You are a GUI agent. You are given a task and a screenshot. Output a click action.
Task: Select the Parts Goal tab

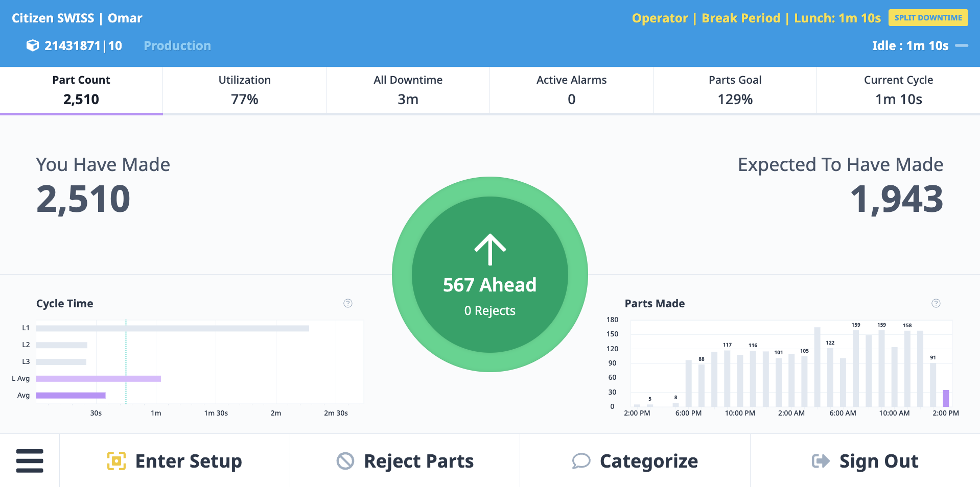point(734,90)
